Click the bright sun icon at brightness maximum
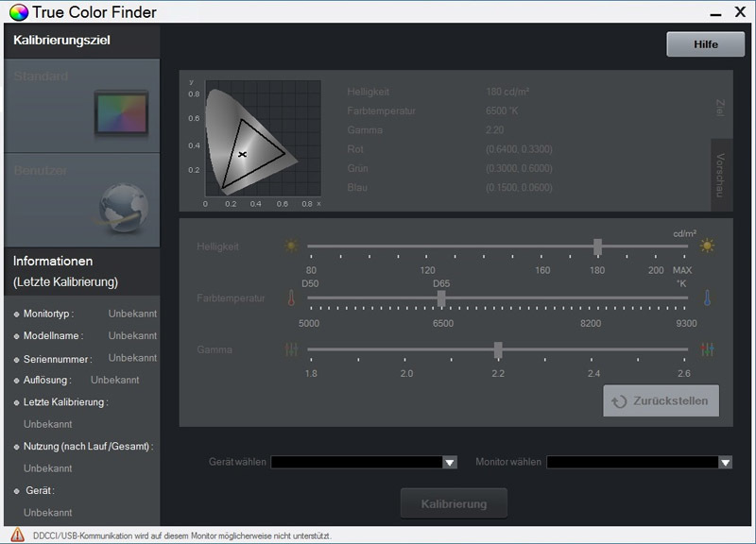This screenshot has height=544, width=756. [707, 246]
